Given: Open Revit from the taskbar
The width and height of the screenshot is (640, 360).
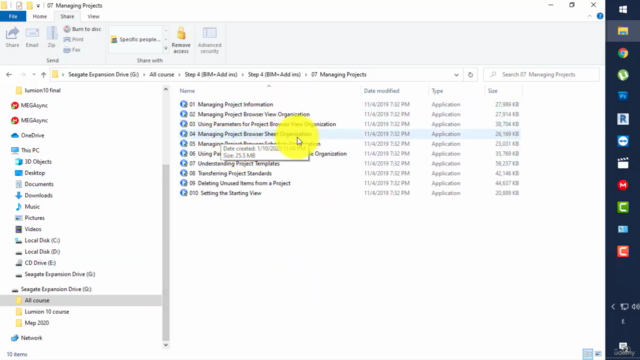Looking at the screenshot, I should pos(623,119).
